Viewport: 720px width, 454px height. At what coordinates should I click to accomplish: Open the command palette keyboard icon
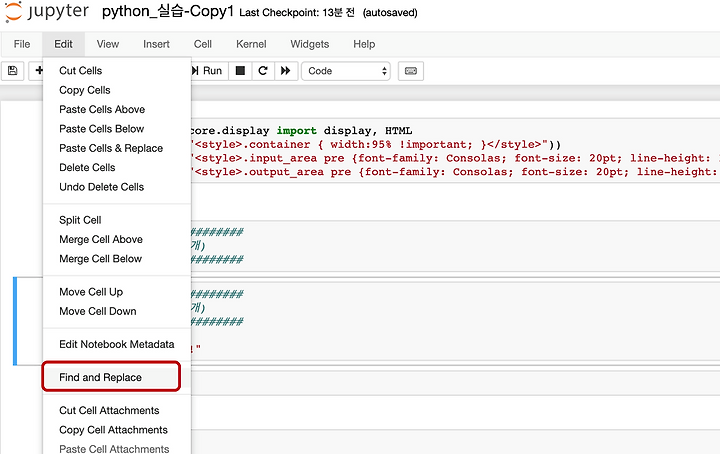pos(411,71)
